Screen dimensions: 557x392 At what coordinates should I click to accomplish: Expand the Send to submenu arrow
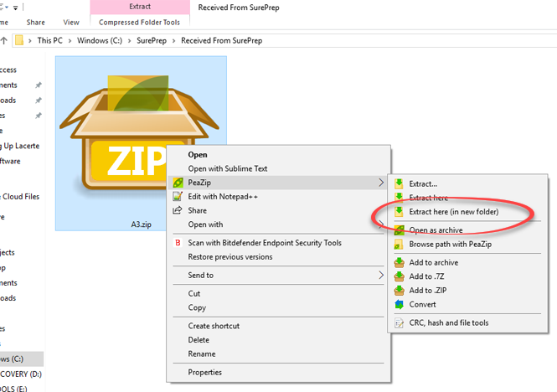click(381, 275)
